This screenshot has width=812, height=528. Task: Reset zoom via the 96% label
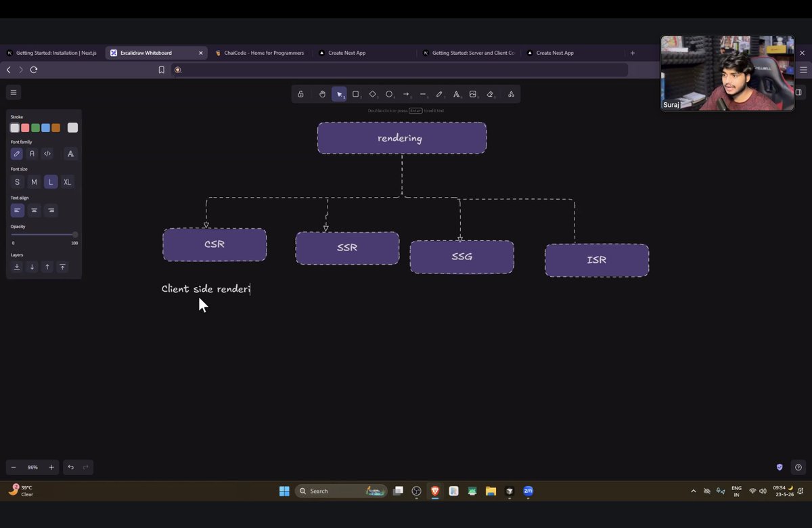(32, 467)
